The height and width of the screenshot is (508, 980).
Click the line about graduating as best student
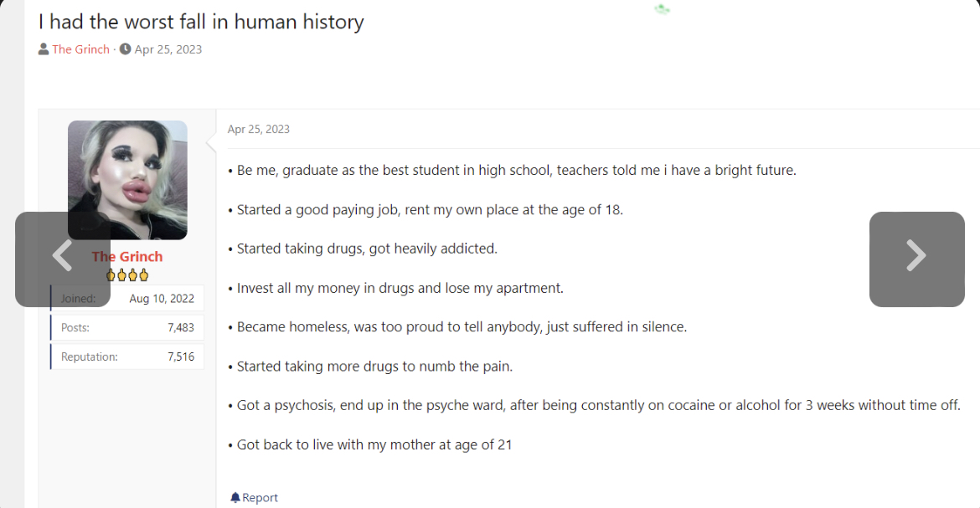(x=513, y=170)
